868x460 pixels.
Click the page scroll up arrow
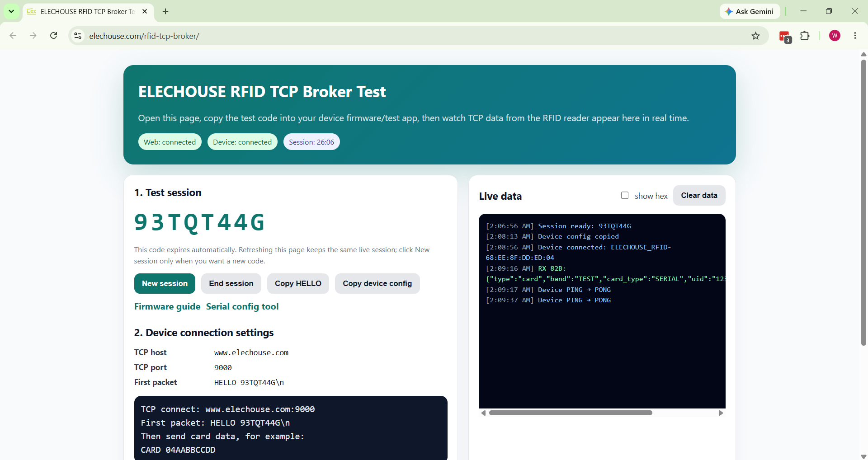pos(863,54)
